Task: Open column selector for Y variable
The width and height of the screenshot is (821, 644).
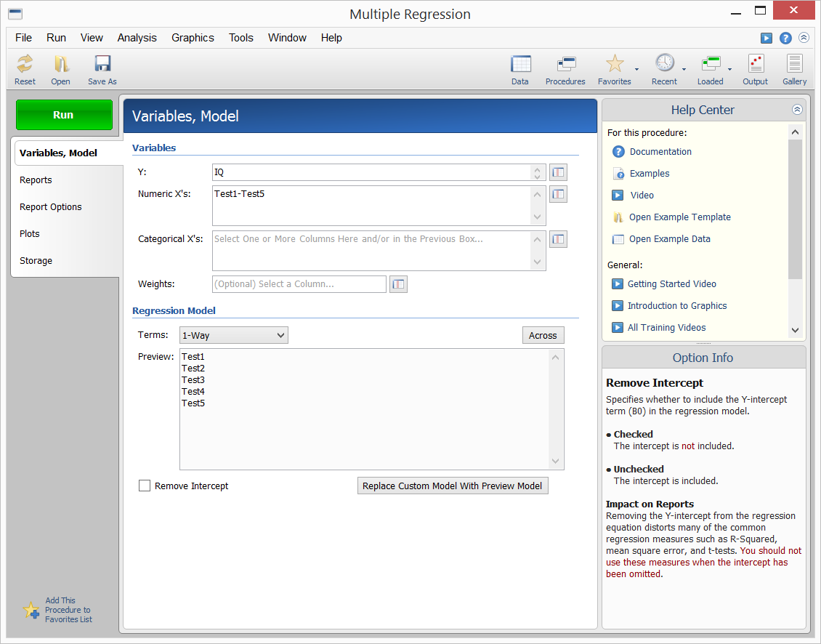Action: click(558, 172)
